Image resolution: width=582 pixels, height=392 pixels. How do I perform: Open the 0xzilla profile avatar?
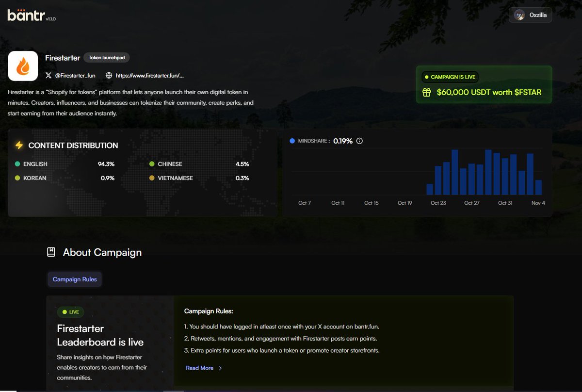click(x=519, y=15)
